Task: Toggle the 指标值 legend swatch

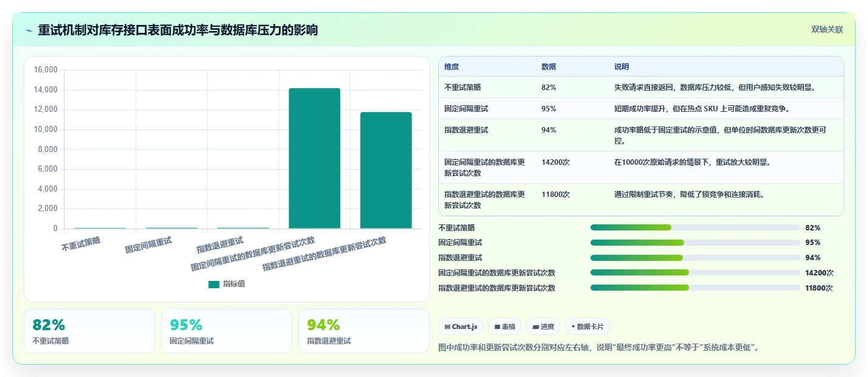Action: click(x=214, y=284)
